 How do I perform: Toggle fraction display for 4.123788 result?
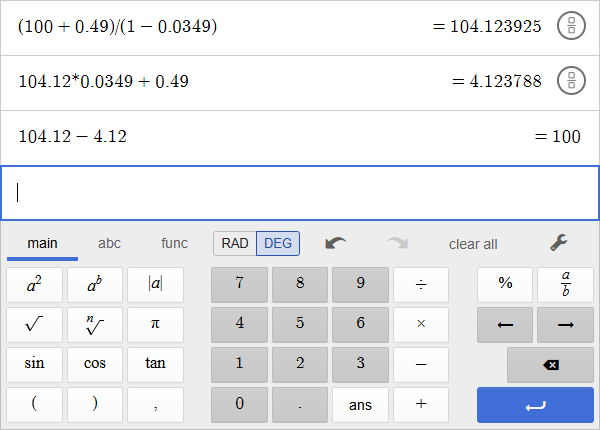pyautogui.click(x=571, y=81)
